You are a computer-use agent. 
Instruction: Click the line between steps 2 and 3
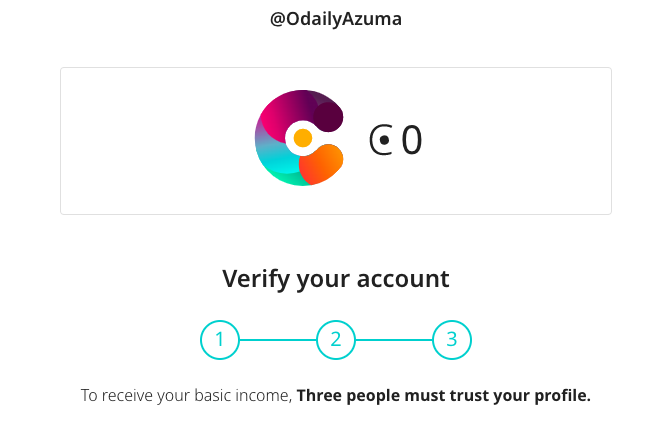[x=394, y=340]
